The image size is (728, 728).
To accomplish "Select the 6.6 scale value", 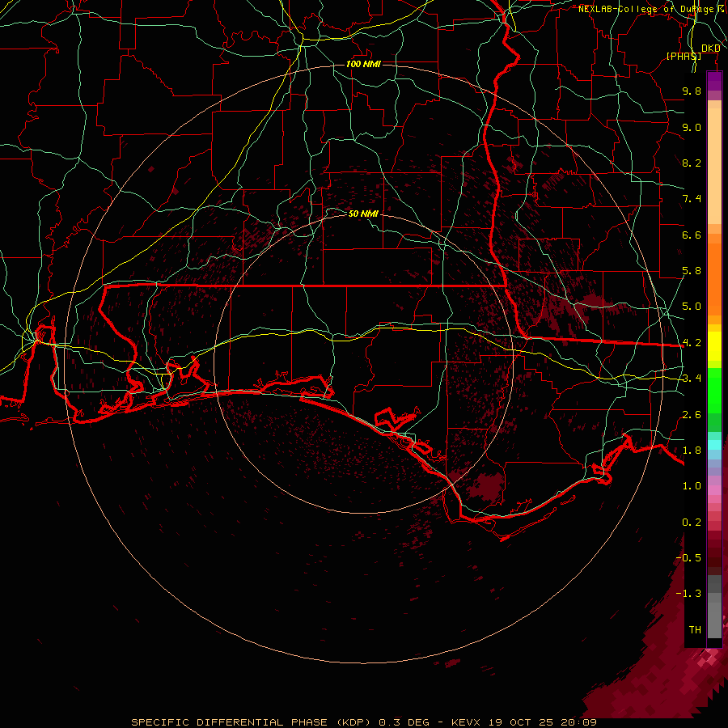I will [692, 235].
